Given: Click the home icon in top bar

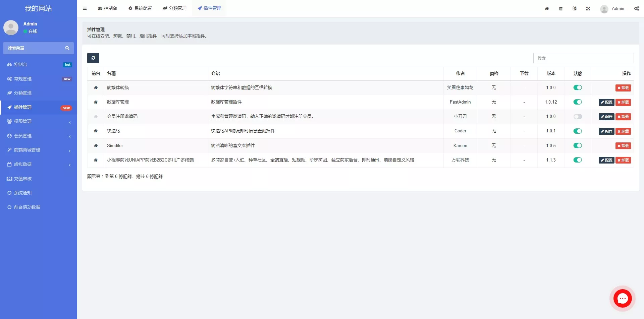Looking at the screenshot, I should pos(547,9).
